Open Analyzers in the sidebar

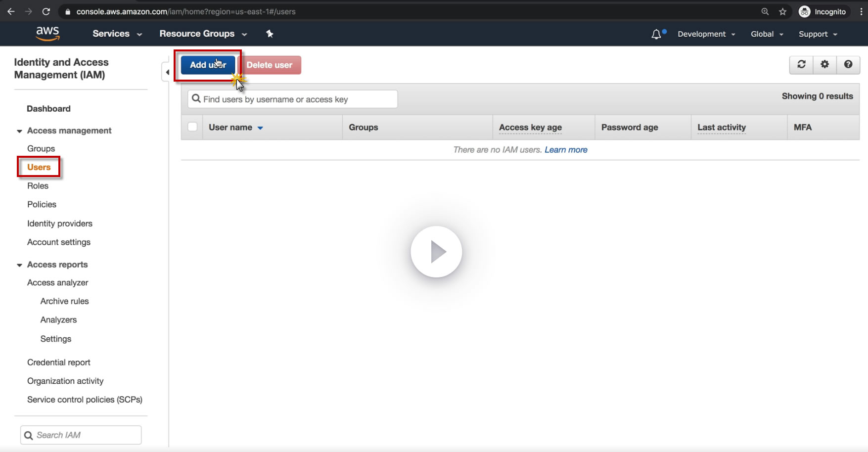(59, 320)
